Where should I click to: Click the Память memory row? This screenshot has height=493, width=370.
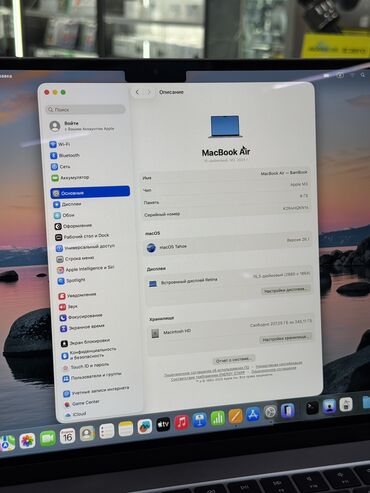click(225, 199)
